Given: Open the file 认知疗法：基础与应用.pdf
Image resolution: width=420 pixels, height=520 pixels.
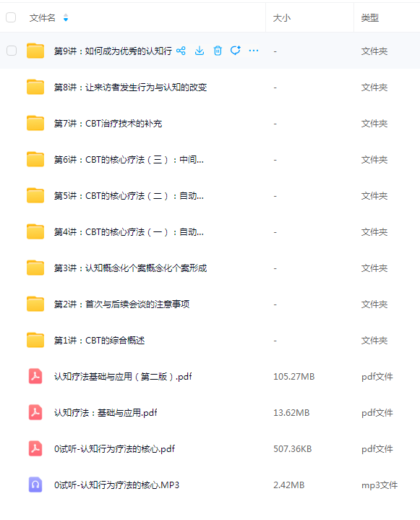Looking at the screenshot, I should 106,412.
